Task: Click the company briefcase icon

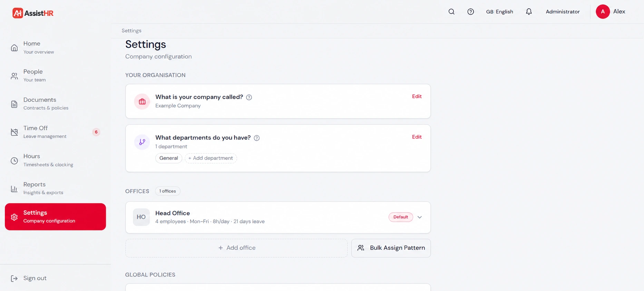Action: (x=142, y=101)
